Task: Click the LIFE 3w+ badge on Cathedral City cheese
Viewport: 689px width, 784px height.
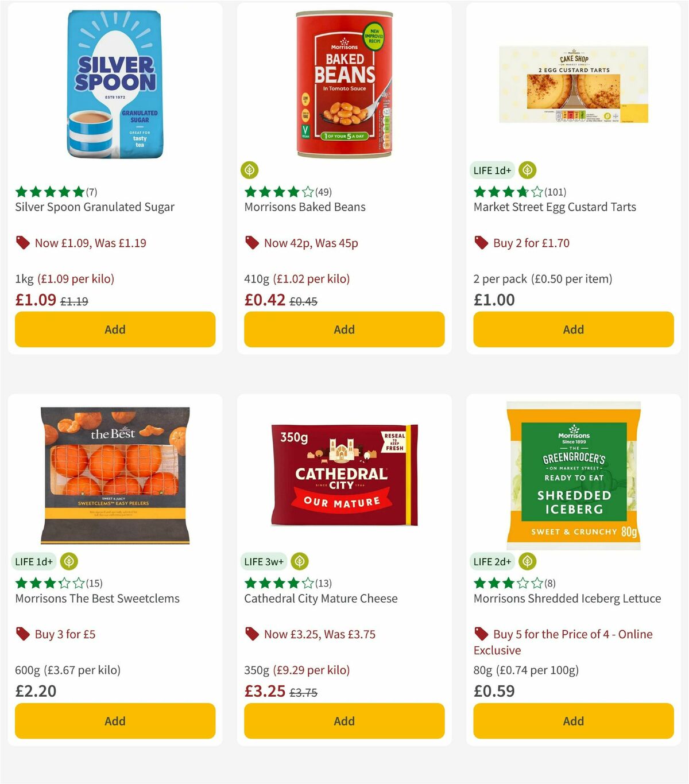Action: click(264, 561)
